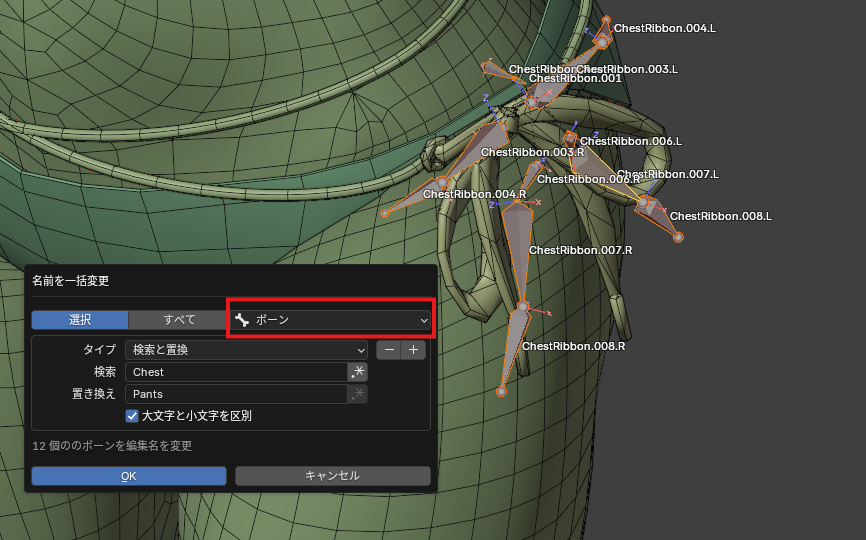Open the タイプ 検索と置換 dropdown

pos(246,350)
